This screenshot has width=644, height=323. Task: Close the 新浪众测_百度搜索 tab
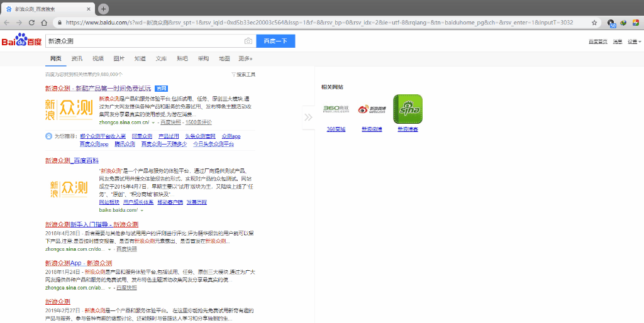[x=89, y=9]
